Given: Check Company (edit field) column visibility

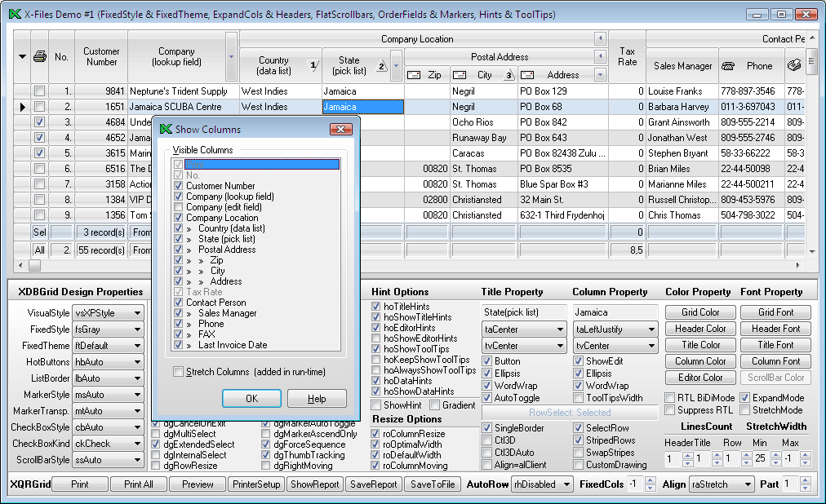Looking at the screenshot, I should [x=179, y=207].
